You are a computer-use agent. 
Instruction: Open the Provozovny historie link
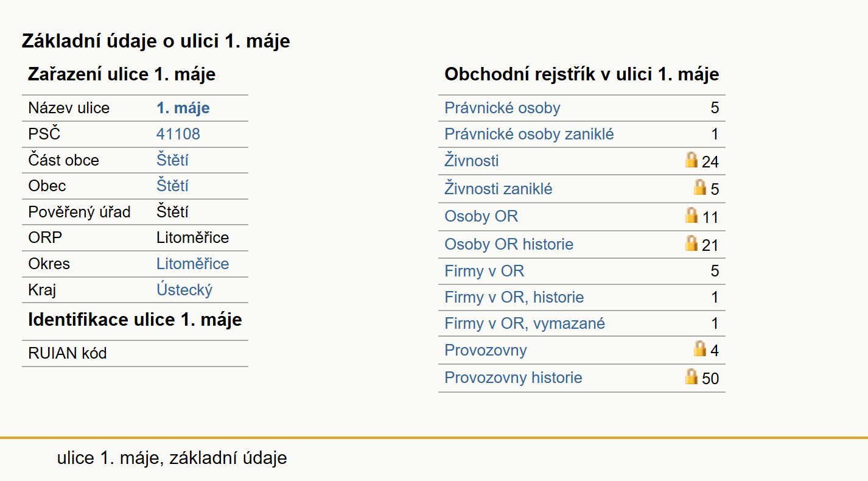tap(513, 377)
